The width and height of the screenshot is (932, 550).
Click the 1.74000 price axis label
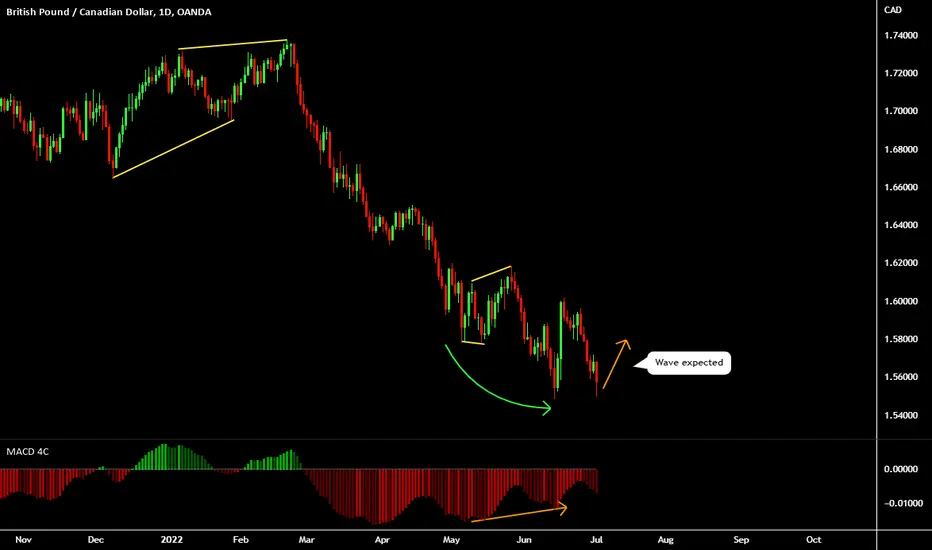901,36
